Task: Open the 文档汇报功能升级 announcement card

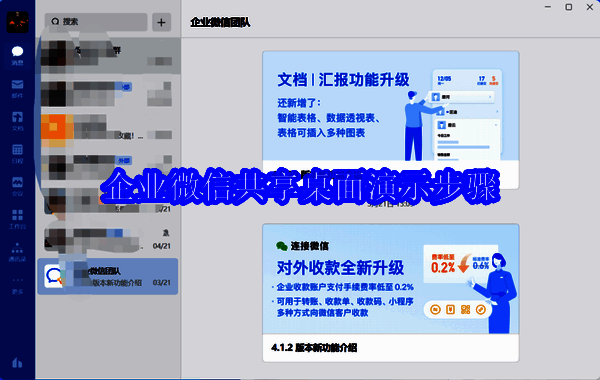Action: pyautogui.click(x=391, y=120)
